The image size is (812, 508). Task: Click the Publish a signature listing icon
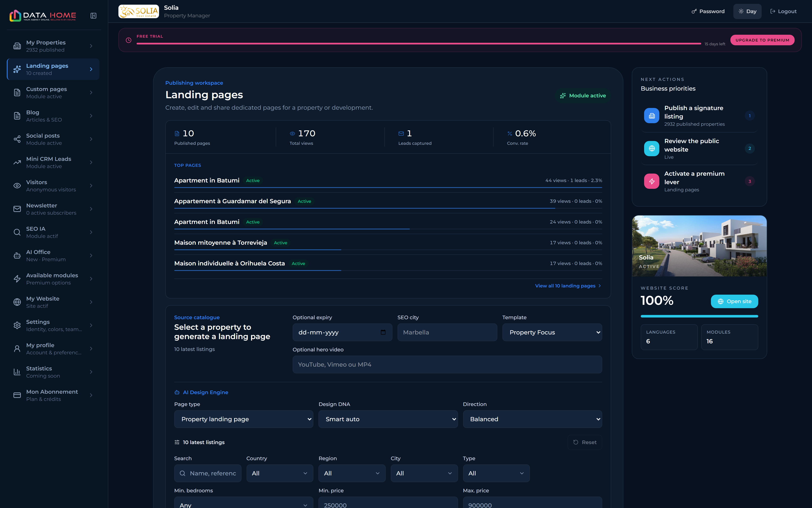coord(652,116)
